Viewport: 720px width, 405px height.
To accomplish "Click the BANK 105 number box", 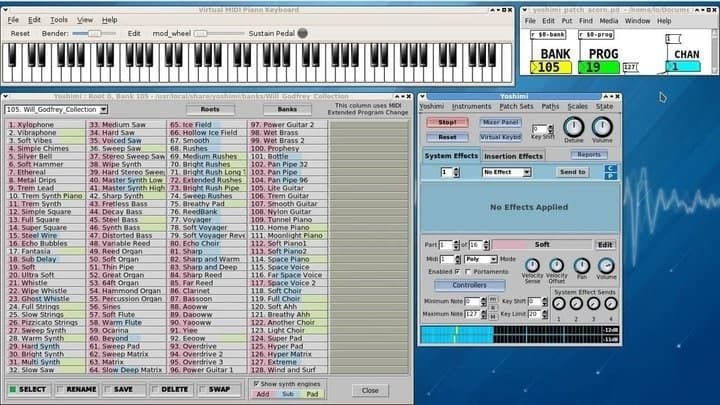I will pyautogui.click(x=551, y=68).
